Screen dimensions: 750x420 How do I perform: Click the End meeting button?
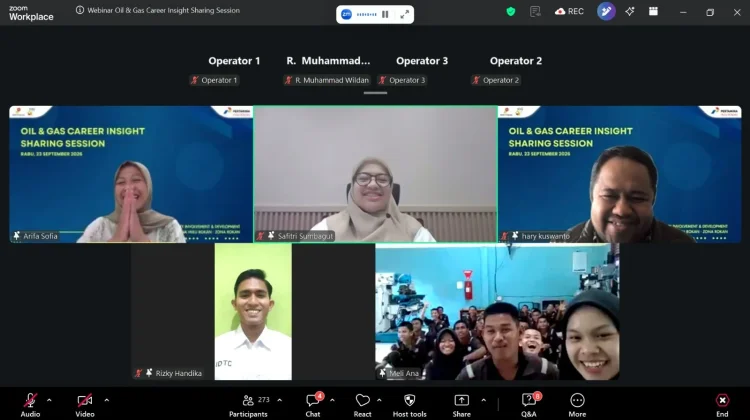tap(722, 405)
